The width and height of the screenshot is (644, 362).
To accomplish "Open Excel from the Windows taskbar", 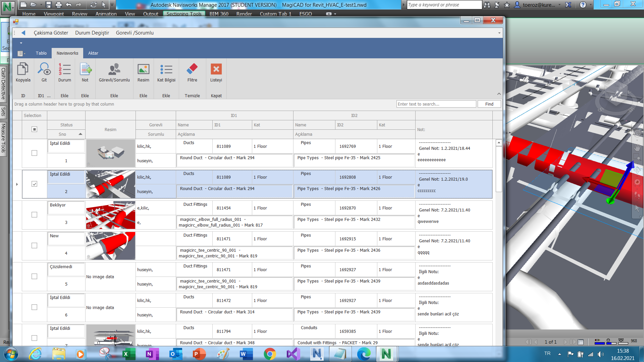I will (128, 354).
